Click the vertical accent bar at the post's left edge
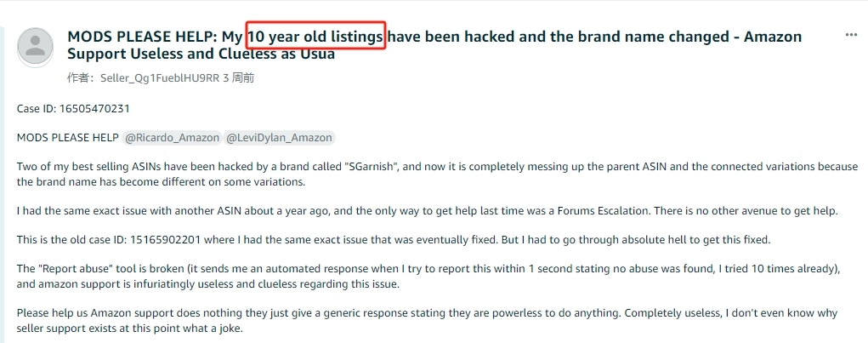The height and width of the screenshot is (343, 868). click(2, 184)
